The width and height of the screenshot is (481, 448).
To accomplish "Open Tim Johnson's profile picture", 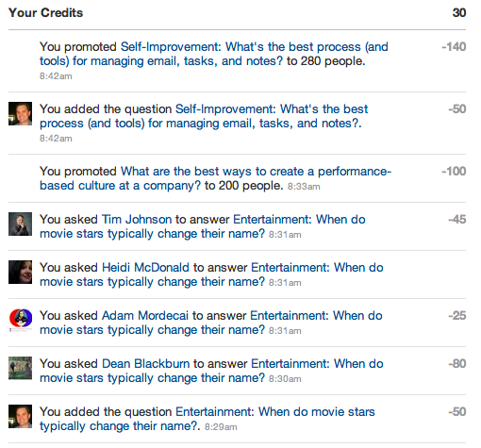I will coord(20,224).
